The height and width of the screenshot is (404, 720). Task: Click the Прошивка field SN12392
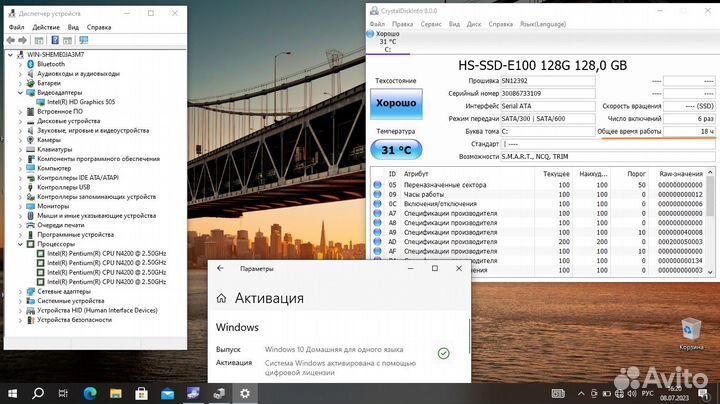click(x=548, y=81)
